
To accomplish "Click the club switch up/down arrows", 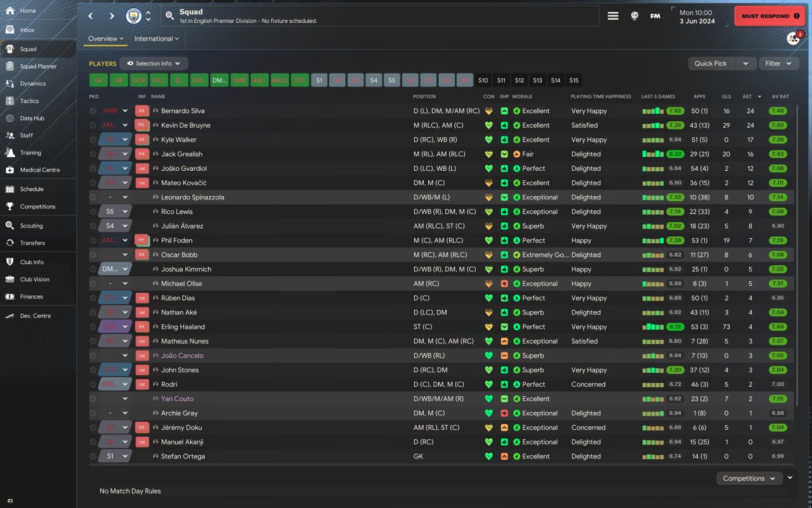I will tap(148, 16).
